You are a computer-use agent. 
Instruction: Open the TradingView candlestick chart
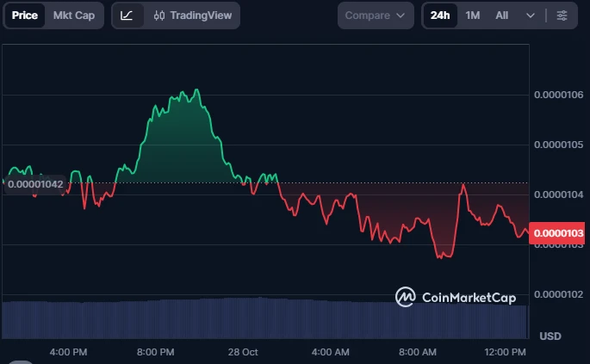pyautogui.click(x=192, y=15)
